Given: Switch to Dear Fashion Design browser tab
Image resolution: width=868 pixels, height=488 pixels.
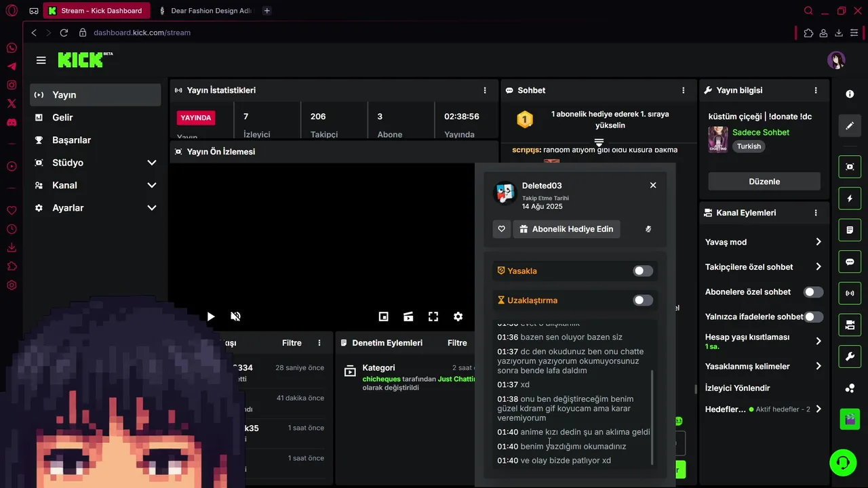Looking at the screenshot, I should coord(205,11).
